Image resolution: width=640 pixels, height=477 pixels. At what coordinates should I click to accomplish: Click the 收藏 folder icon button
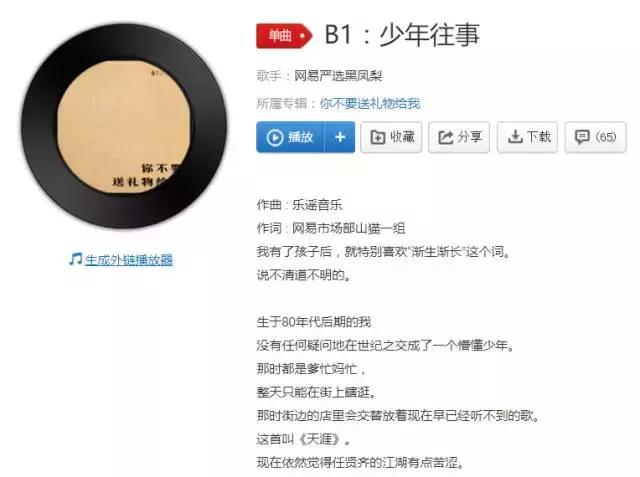391,137
